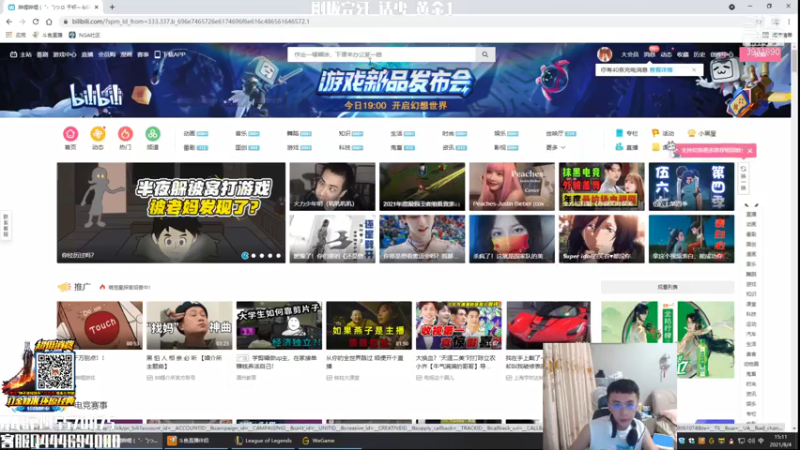Open 游戏中心 in the top navigation
800x450 pixels.
tap(64, 54)
